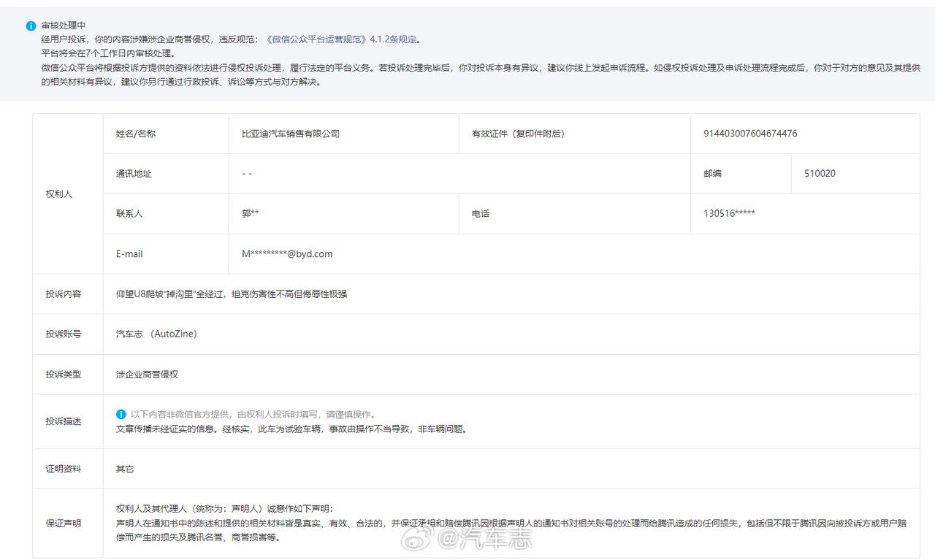Image resolution: width=935 pixels, height=560 pixels.
Task: Select the contact name 郭**
Action: point(251,214)
